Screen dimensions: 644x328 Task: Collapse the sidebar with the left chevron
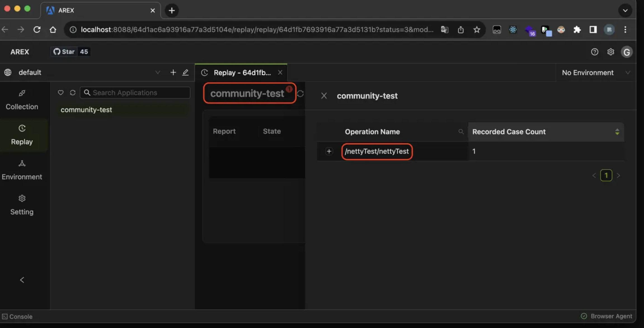pyautogui.click(x=22, y=280)
